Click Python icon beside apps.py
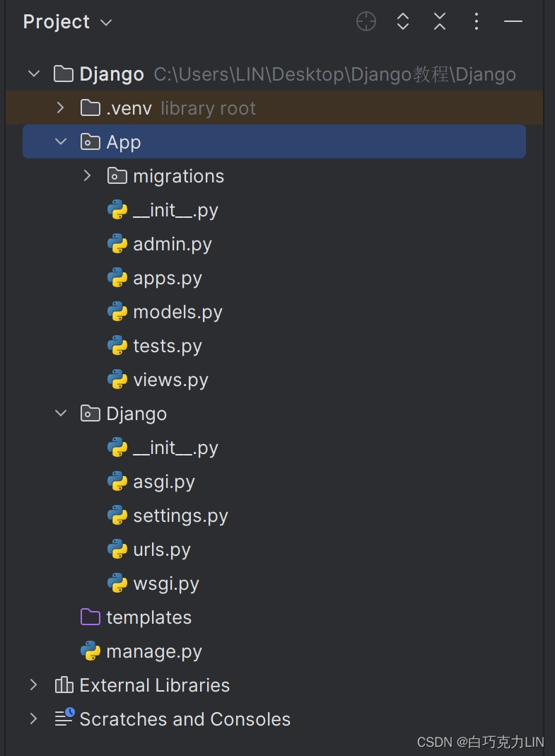 pos(117,278)
